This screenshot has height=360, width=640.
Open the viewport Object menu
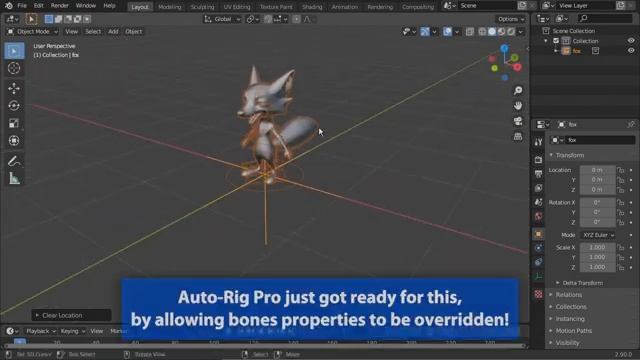133,31
